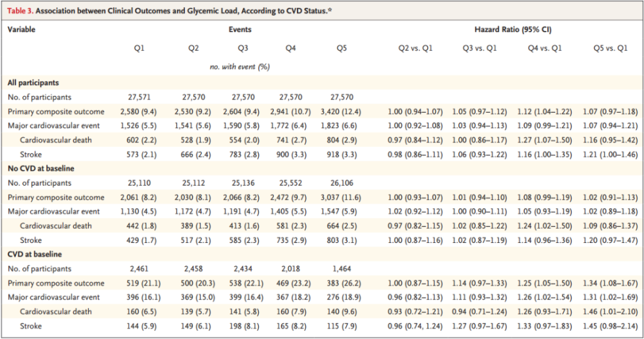This screenshot has height=339, width=644.
Task: Select the CVD at baseline section heading
Action: coord(34,255)
